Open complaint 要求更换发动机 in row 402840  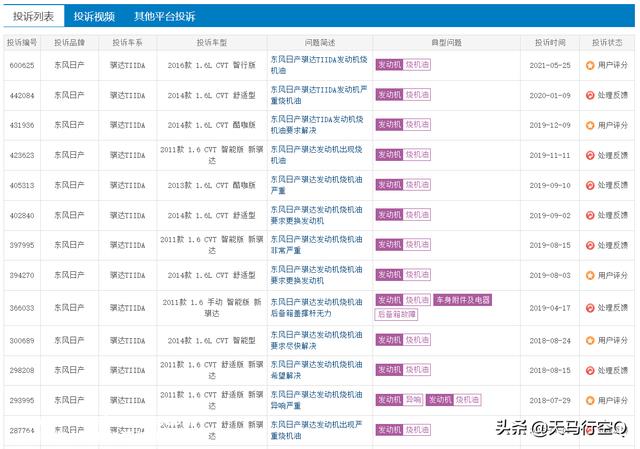point(316,215)
